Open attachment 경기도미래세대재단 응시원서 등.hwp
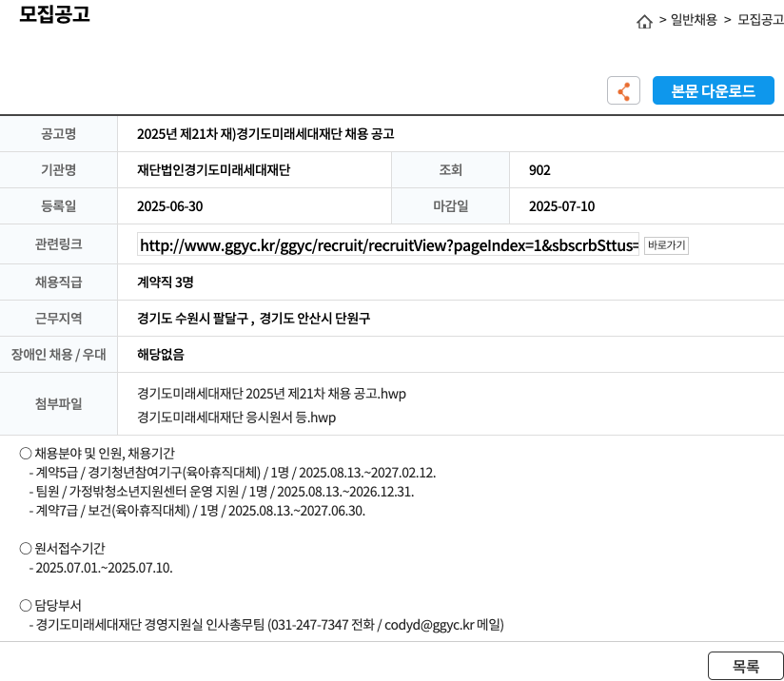This screenshot has width=784, height=681. click(x=237, y=418)
